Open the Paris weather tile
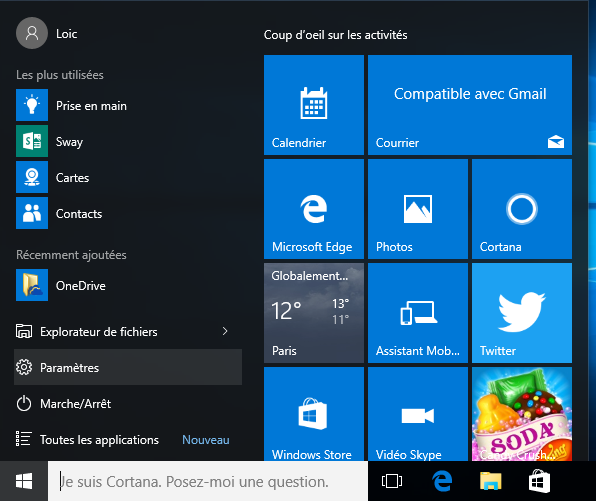The image size is (596, 501). [x=314, y=313]
